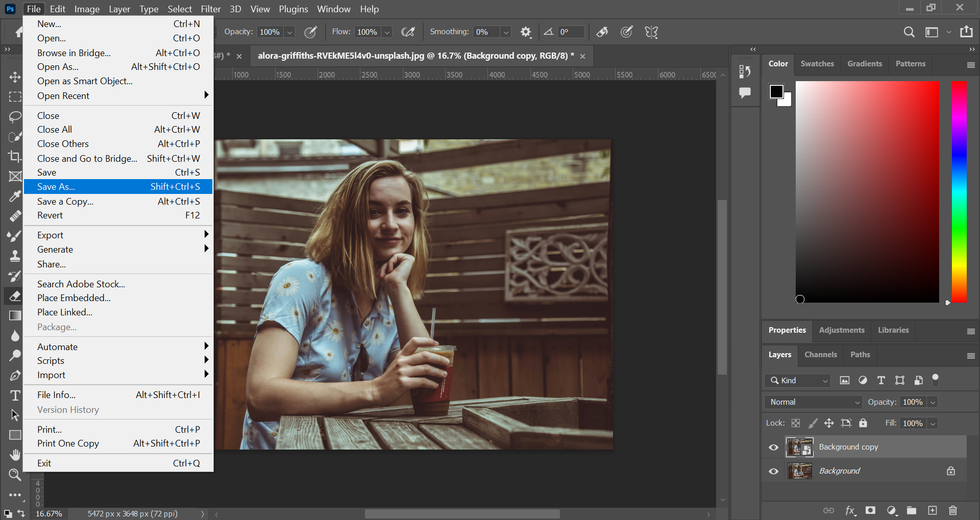Click Place Embedded menu entry
Screen dimensions: 980x520
74,298
